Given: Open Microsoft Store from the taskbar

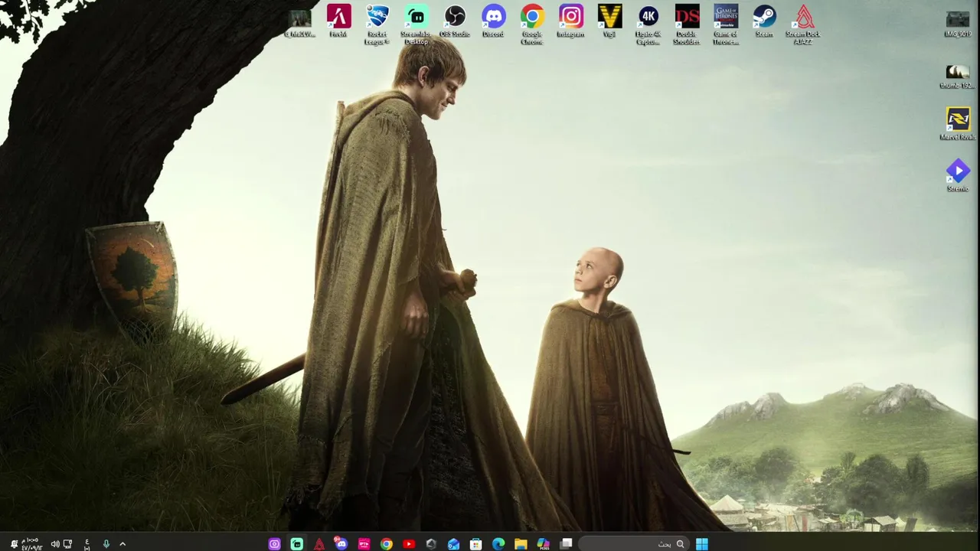Looking at the screenshot, I should (x=475, y=544).
